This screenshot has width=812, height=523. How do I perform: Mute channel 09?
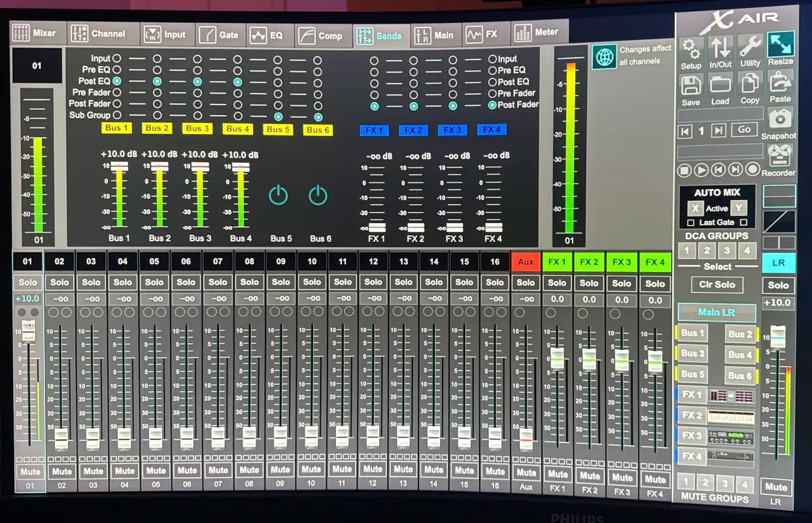click(280, 469)
